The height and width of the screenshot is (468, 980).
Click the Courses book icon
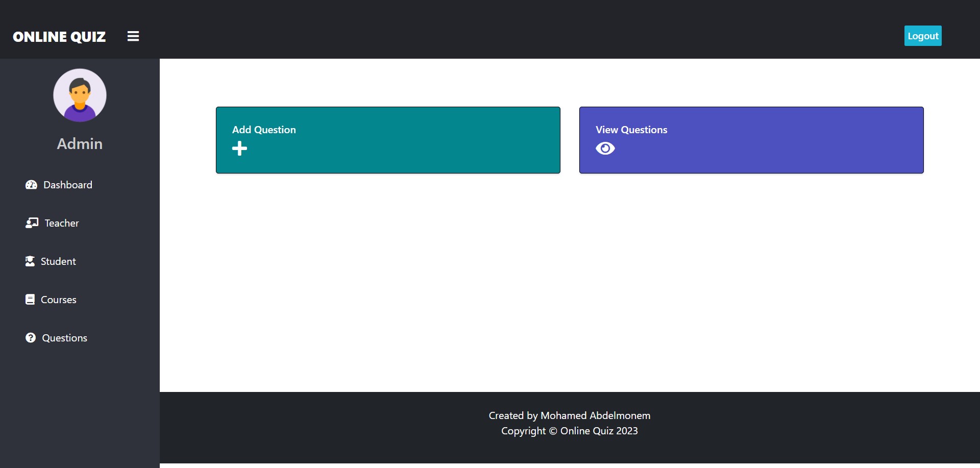pos(30,300)
